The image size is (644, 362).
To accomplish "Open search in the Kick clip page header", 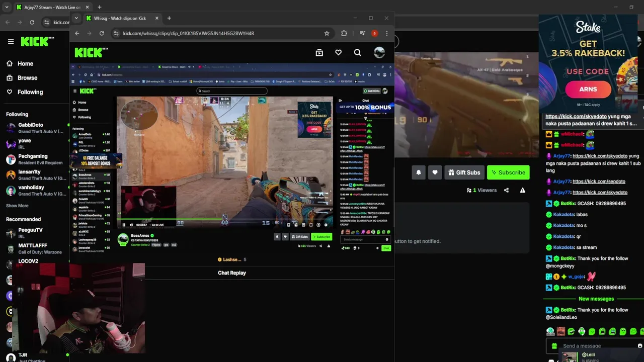I will pos(357,52).
